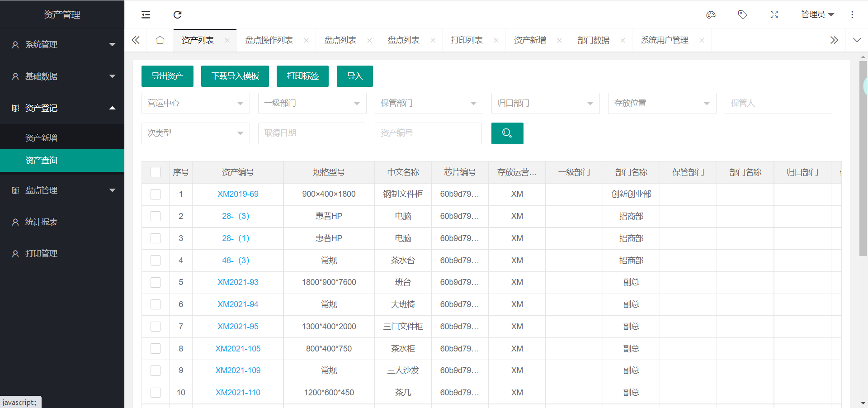Switch to the 系统用户管理 tab

pyautogui.click(x=665, y=40)
